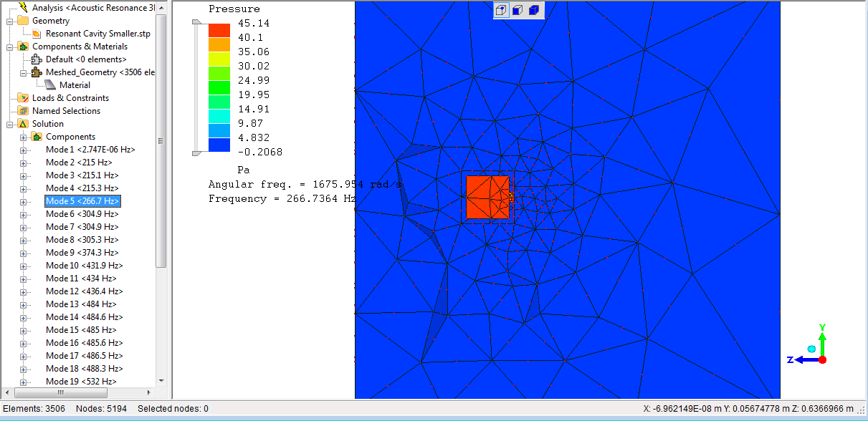Select Mode 17 <486.5 Hz>
This screenshot has width=868, height=421.
pos(85,356)
